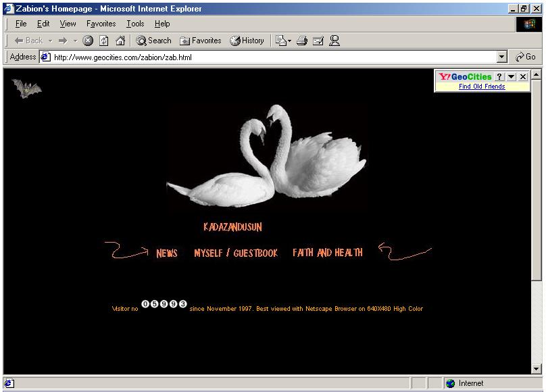Open the File menu

click(x=21, y=24)
